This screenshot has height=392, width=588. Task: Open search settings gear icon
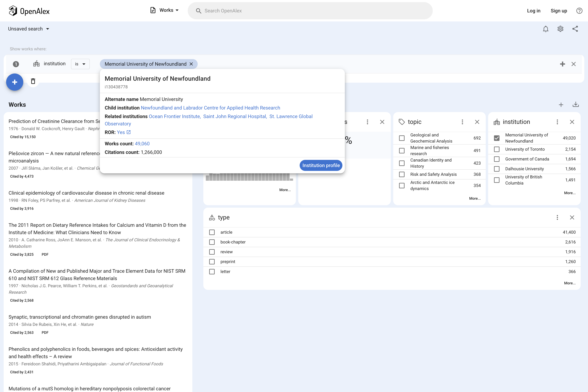point(560,29)
